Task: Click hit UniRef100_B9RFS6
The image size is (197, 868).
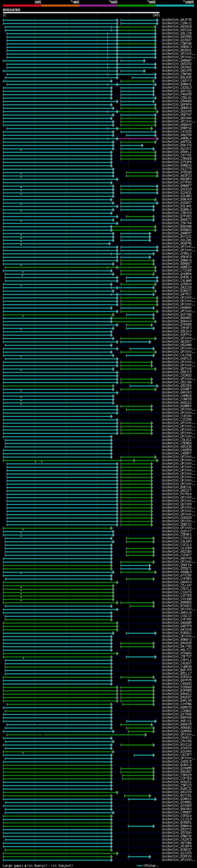Action: pos(177,128)
